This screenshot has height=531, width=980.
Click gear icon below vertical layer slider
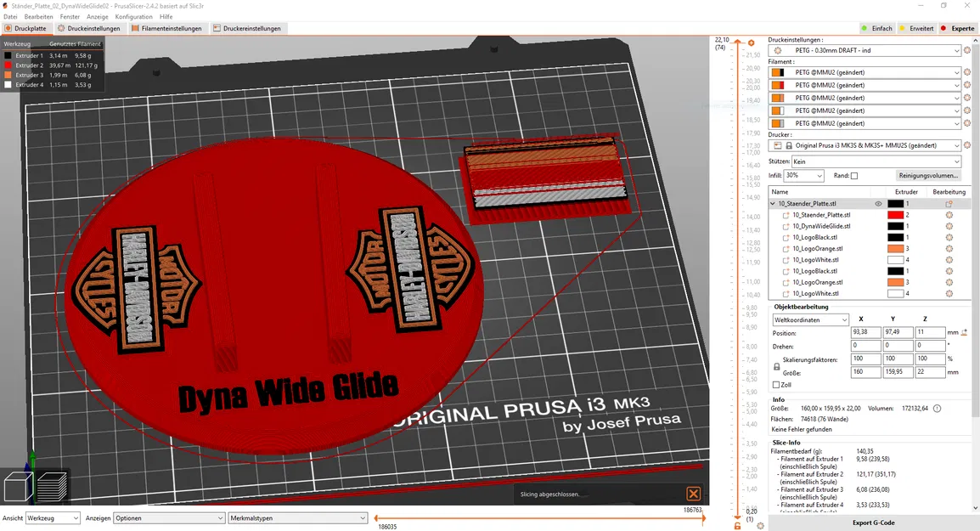tap(761, 526)
